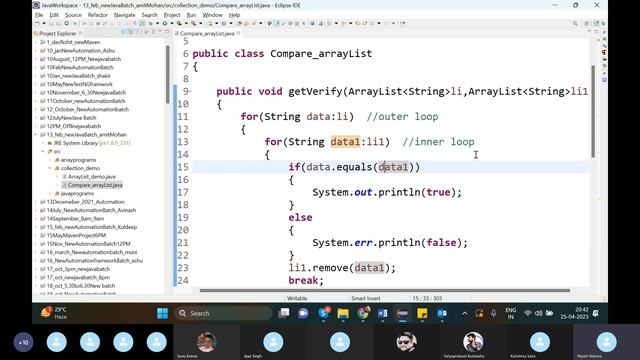Click the taskbar Search box
This screenshot has width=640, height=360.
[224, 313]
